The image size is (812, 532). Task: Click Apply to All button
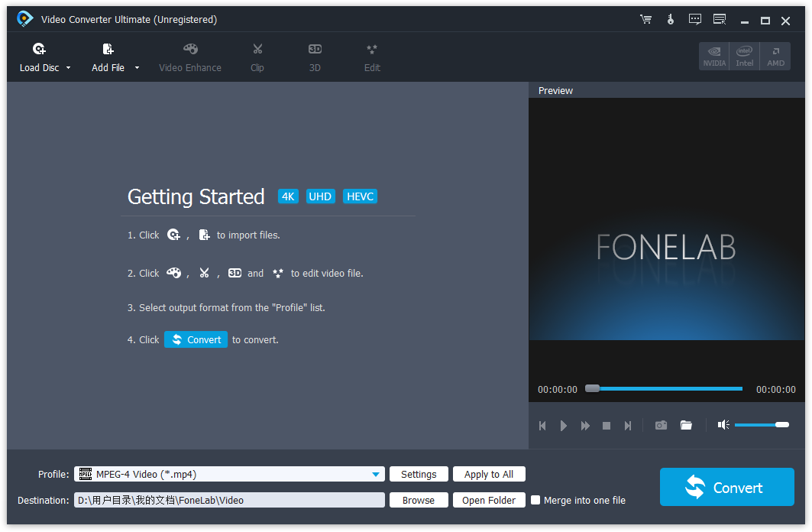tap(489, 474)
